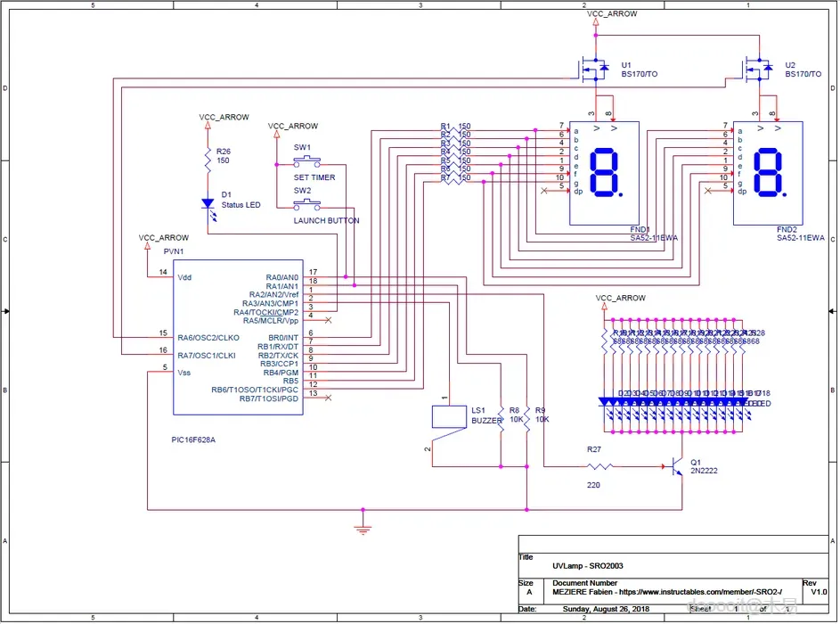Click the RA4/TOCKI/CMP2 pin name

pos(265,312)
